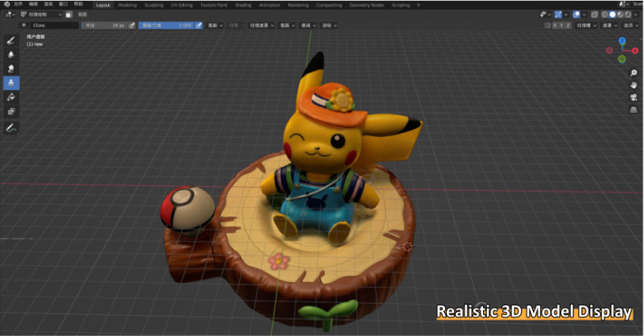Add a new workspace with plus button
Image resolution: width=644 pixels, height=336 pixels.
[419, 5]
